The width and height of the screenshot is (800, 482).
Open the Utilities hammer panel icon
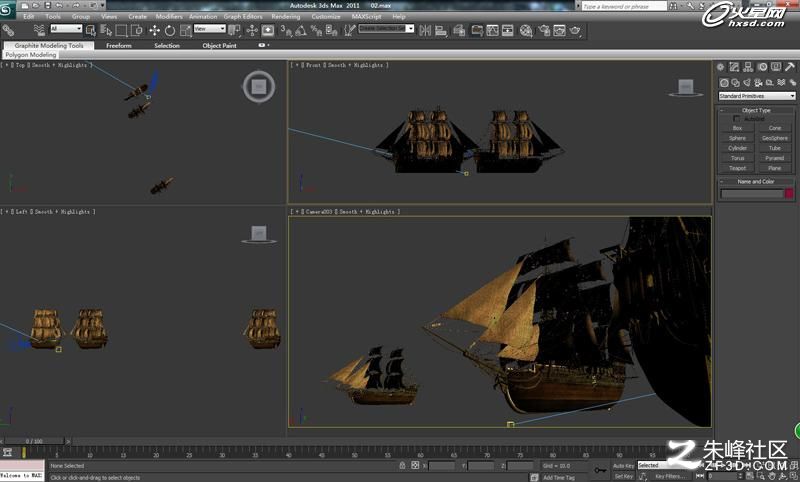[x=790, y=67]
